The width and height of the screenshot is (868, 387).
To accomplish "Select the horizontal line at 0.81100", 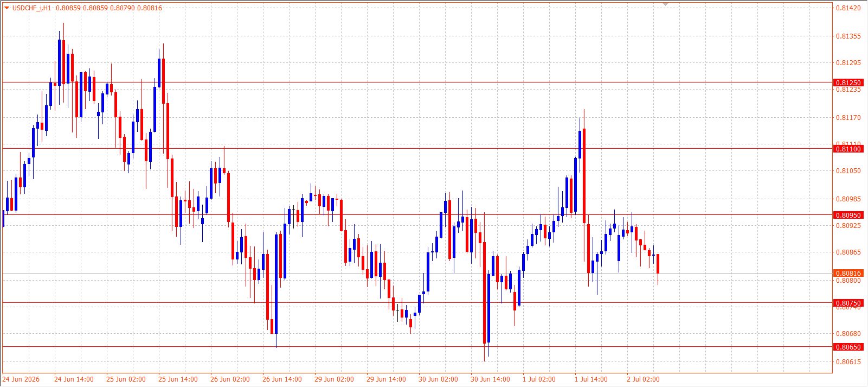I will click(417, 148).
